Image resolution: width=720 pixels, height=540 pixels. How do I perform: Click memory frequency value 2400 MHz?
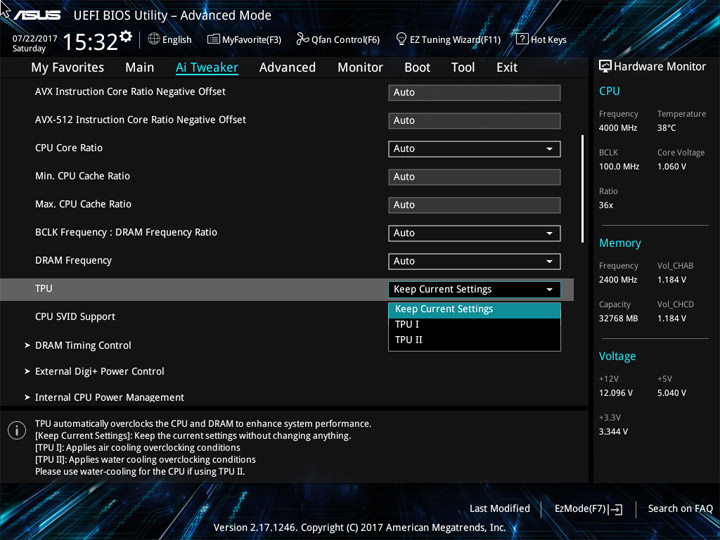[x=618, y=280]
